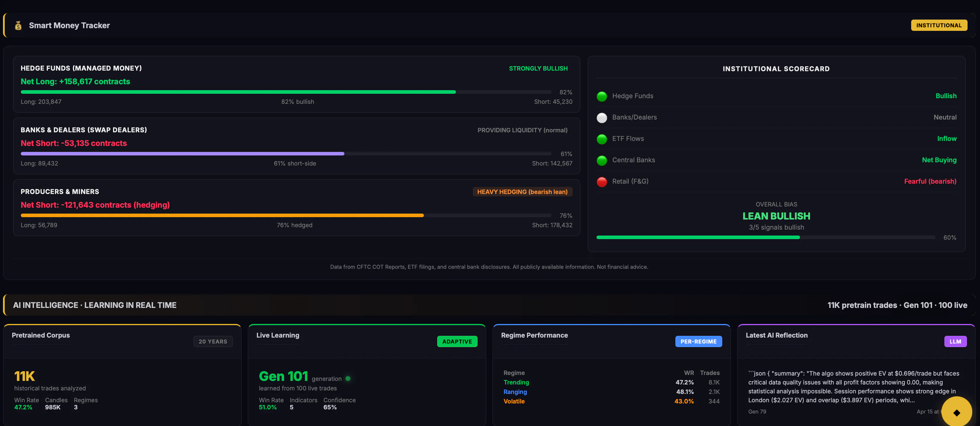Click the large 11K historical trades figure
The image size is (980, 426).
click(24, 376)
